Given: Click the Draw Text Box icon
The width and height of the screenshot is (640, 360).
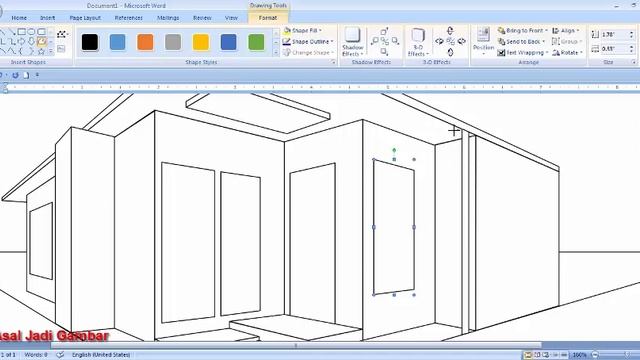Looking at the screenshot, I should pyautogui.click(x=61, y=49).
